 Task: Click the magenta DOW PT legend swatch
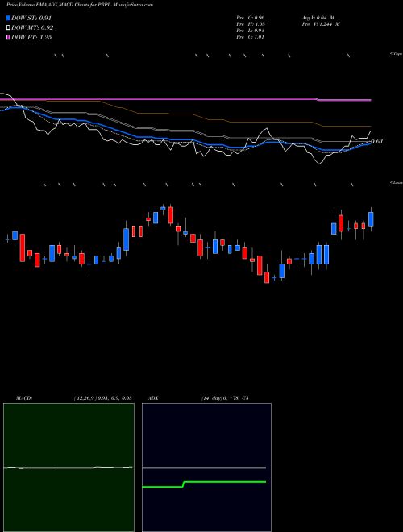click(8, 37)
